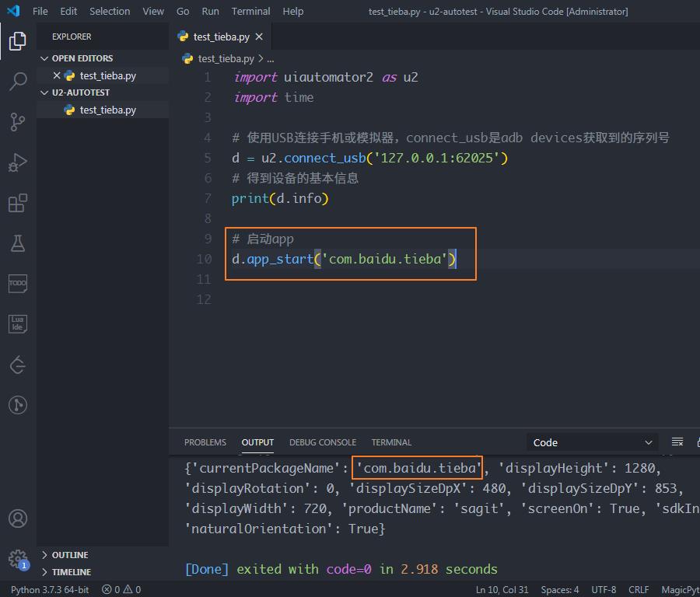
Task: Open the Source Control view icon
Action: 17,121
